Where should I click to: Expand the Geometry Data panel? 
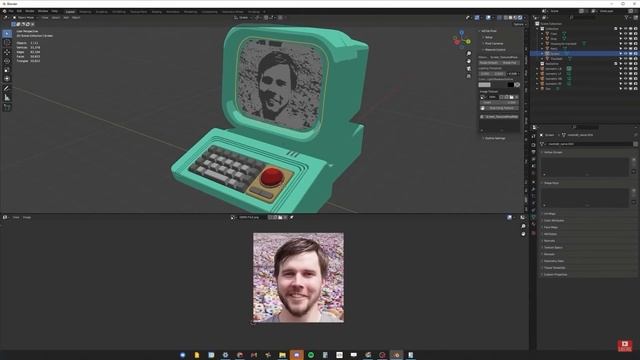(x=553, y=261)
